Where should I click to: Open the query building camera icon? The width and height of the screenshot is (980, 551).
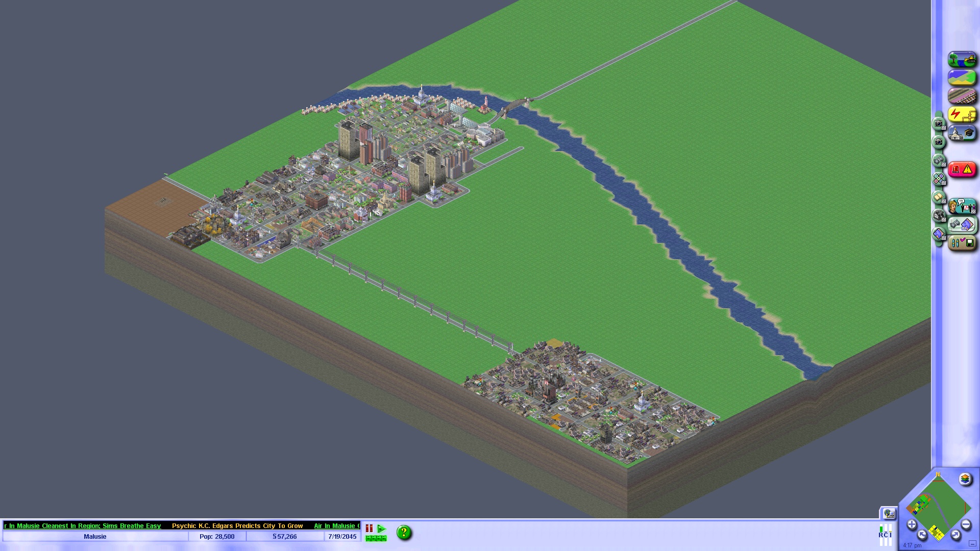coord(939,216)
